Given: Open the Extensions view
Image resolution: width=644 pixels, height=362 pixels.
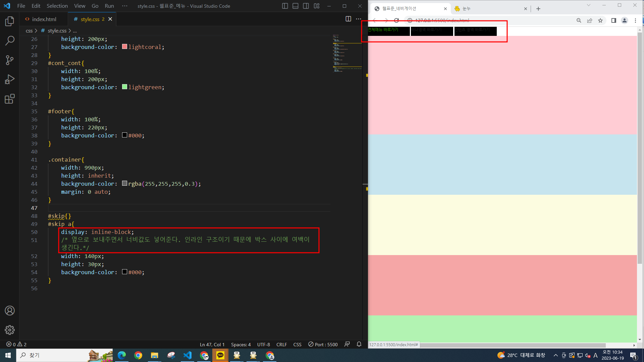Looking at the screenshot, I should click(10, 99).
